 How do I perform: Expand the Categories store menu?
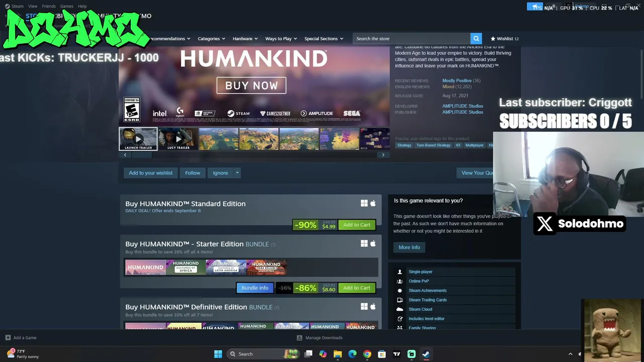[211, 39]
